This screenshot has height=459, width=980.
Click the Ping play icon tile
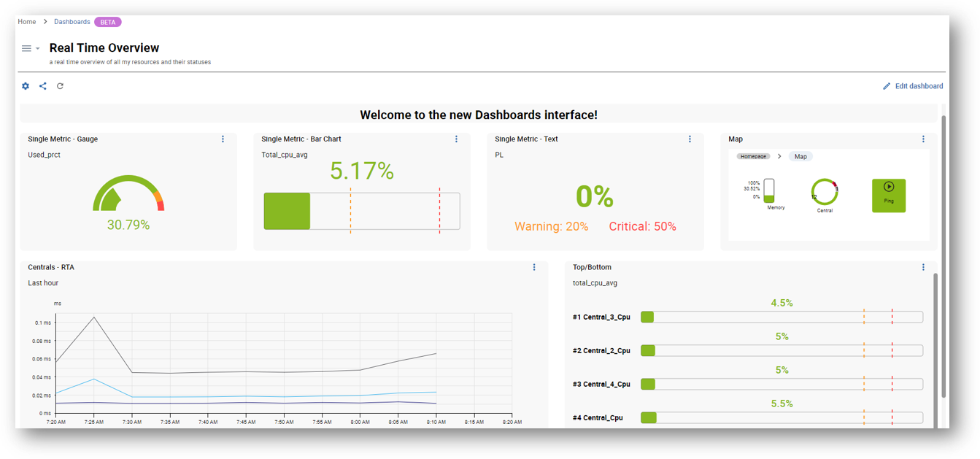[888, 196]
